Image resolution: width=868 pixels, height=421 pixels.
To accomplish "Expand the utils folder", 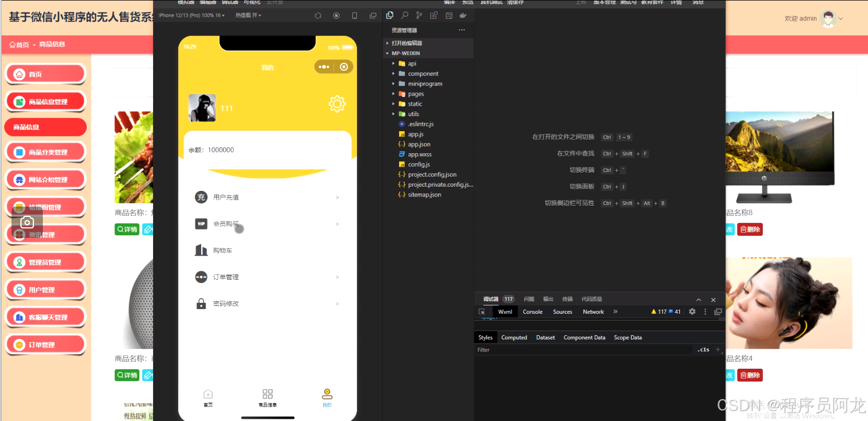I will click(x=413, y=114).
